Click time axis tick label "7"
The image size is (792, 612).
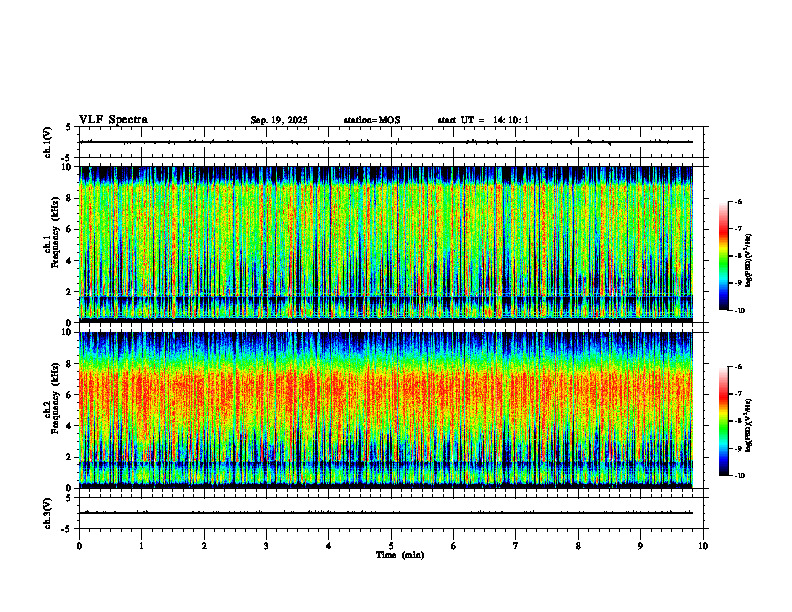516,546
